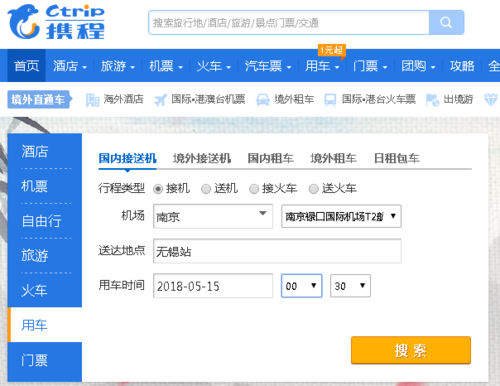Image resolution: width=500 pixels, height=386 pixels.
Task: Click the magnifier search button
Action: [446, 22]
